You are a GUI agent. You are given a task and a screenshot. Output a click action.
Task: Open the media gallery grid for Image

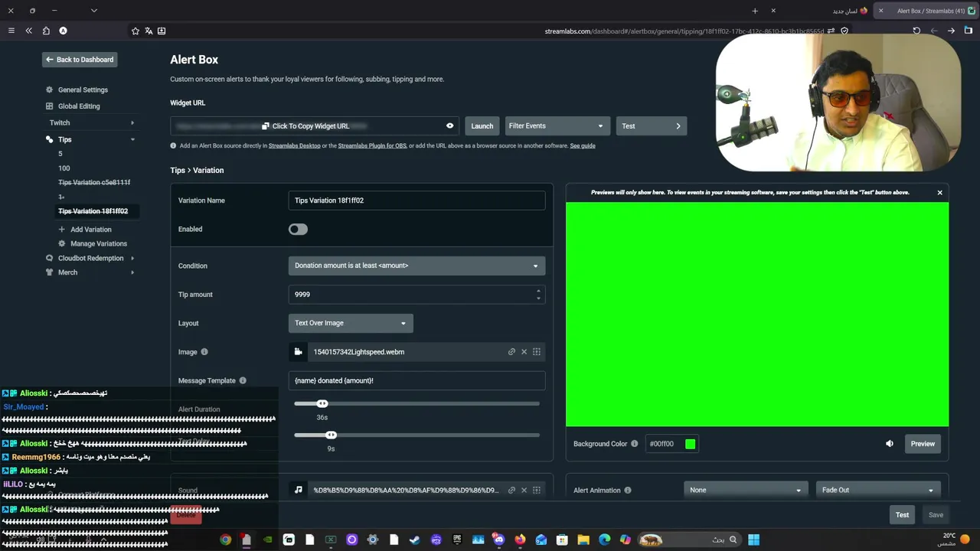537,352
